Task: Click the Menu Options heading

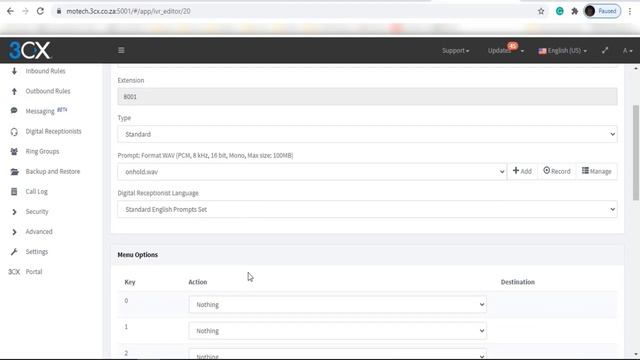Action: [x=138, y=255]
